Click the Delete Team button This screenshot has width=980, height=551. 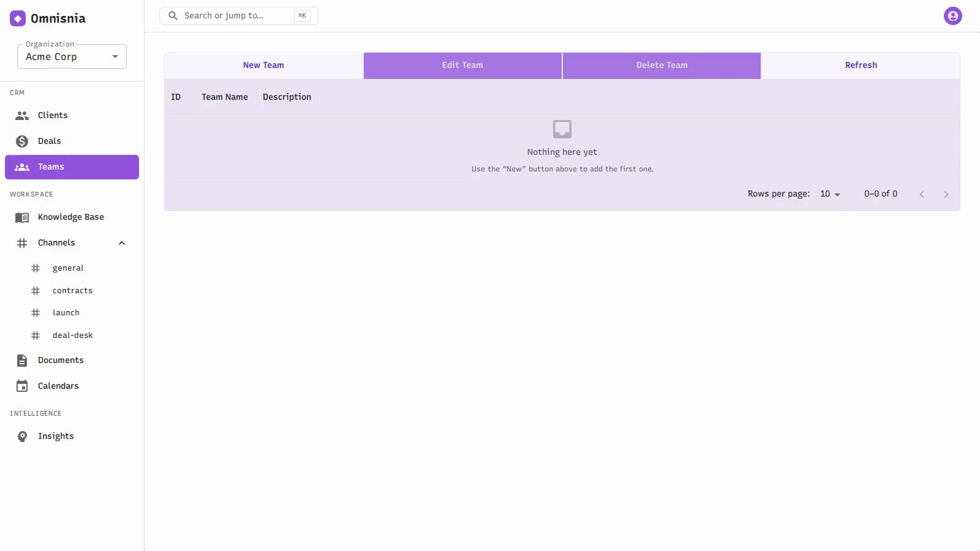661,66
